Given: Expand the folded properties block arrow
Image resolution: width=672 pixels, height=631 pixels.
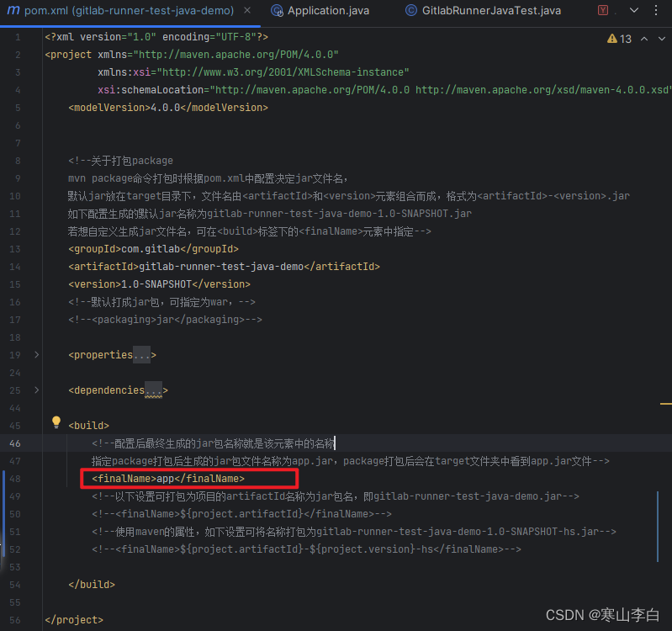Looking at the screenshot, I should click(x=36, y=354).
